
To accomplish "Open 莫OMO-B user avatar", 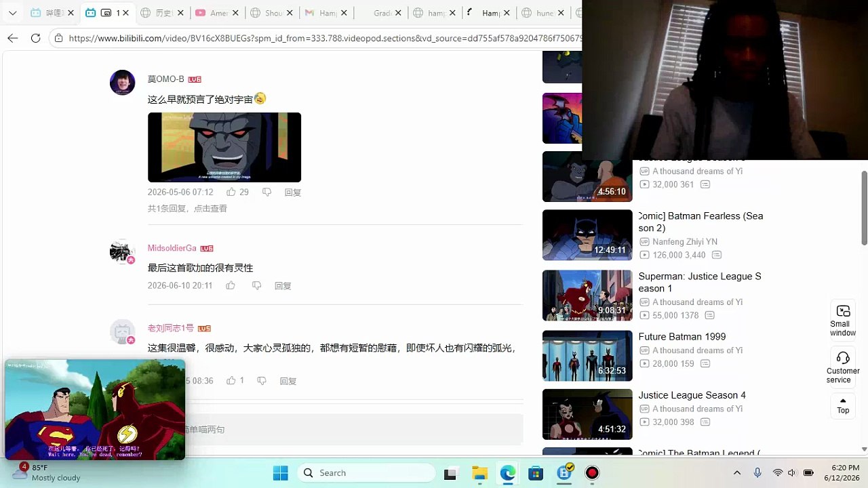I will [122, 83].
